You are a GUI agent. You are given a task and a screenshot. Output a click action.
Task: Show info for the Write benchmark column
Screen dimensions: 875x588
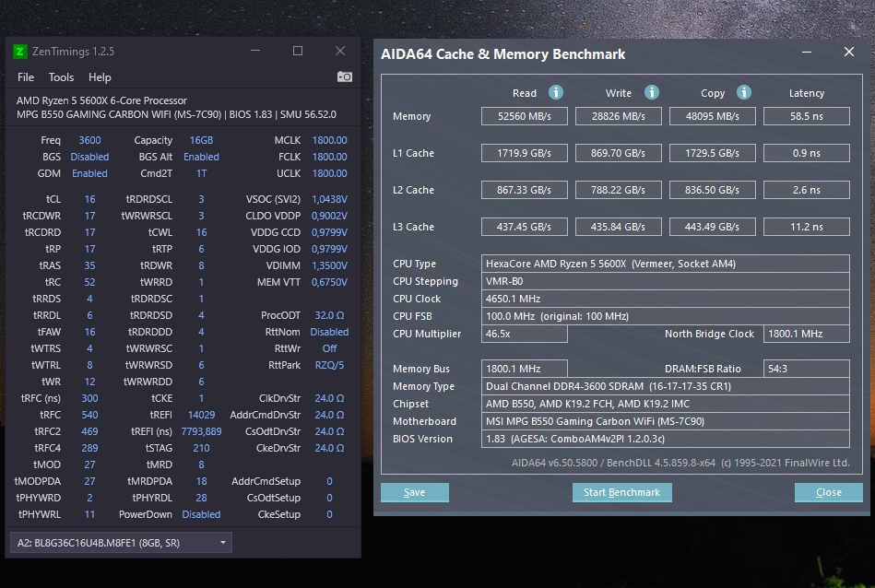tap(652, 92)
